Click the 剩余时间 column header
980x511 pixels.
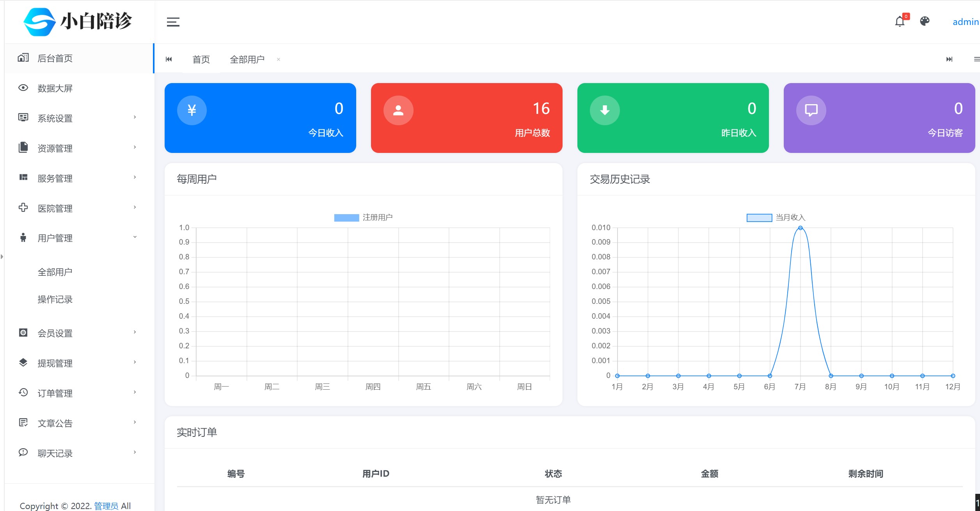click(x=866, y=474)
